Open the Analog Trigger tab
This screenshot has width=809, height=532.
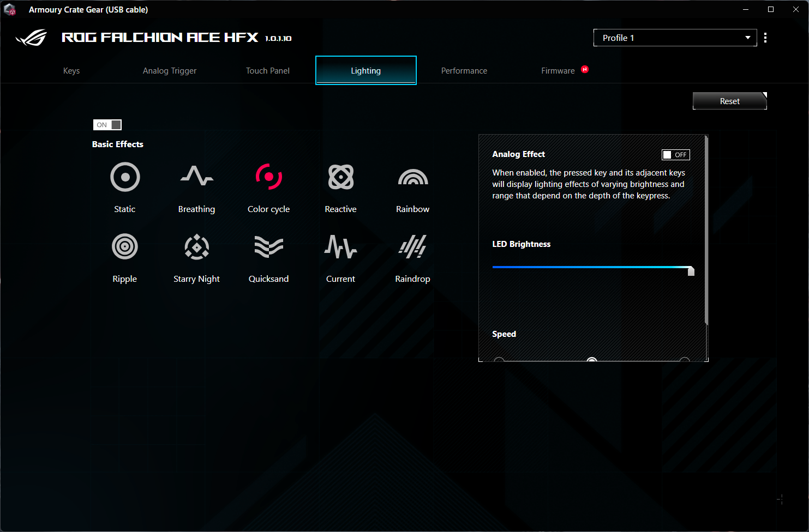click(170, 71)
